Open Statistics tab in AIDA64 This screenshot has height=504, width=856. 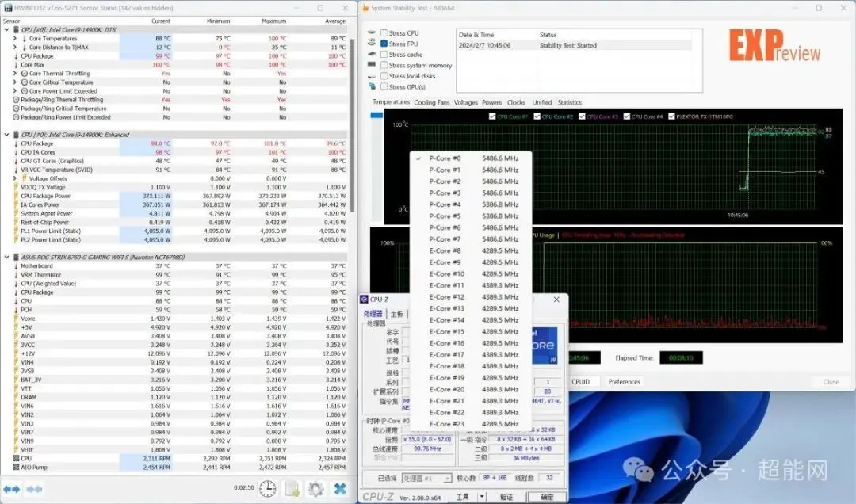coord(569,102)
